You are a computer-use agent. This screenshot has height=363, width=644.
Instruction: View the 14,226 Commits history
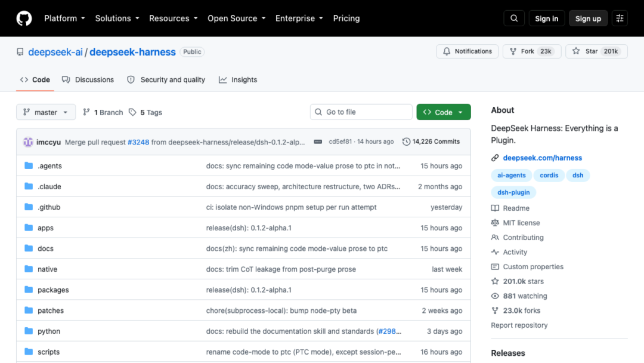point(431,141)
